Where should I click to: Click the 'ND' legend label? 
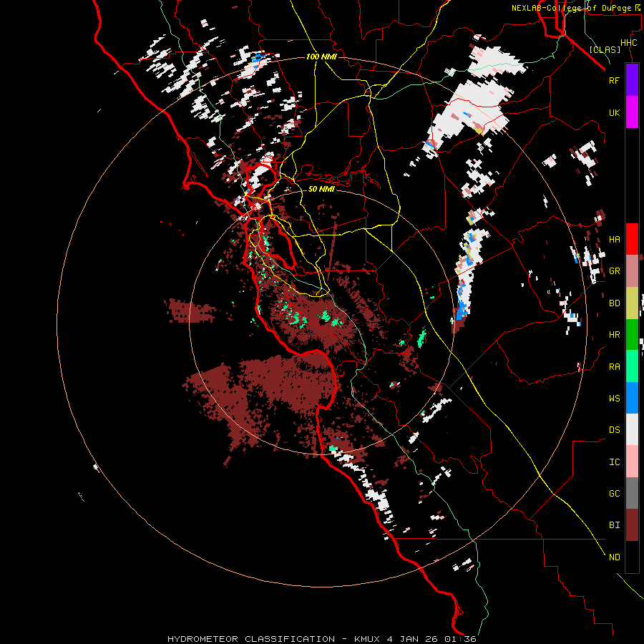614,557
